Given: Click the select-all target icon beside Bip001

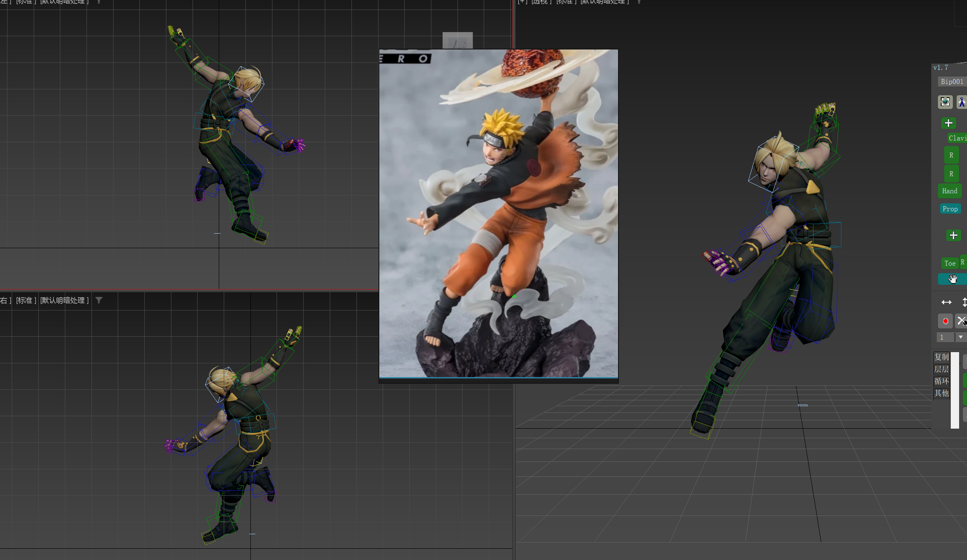Looking at the screenshot, I should (x=945, y=102).
